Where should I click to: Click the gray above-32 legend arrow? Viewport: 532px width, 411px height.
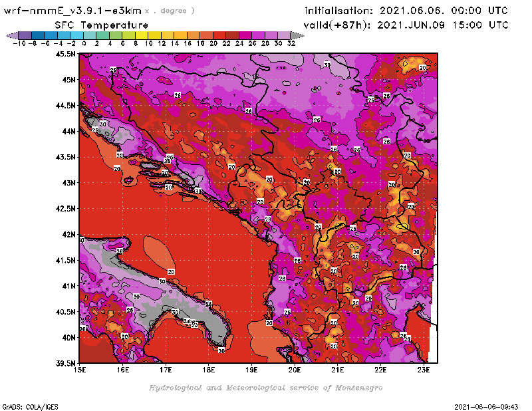click(x=297, y=35)
